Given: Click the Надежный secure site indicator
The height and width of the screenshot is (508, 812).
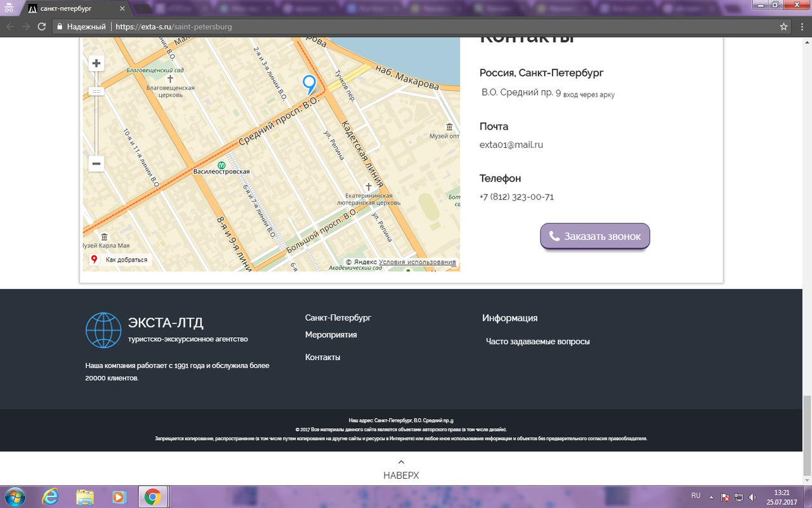Looking at the screenshot, I should click(81, 27).
